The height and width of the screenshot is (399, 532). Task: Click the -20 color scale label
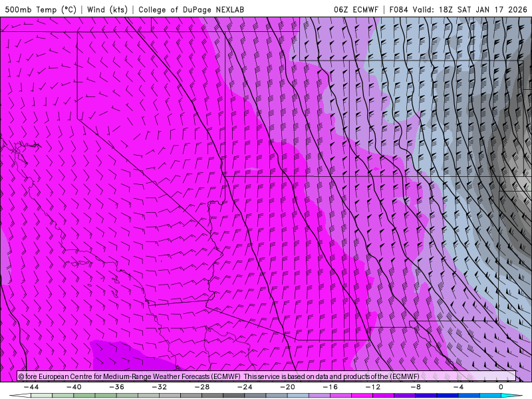pos(287,387)
